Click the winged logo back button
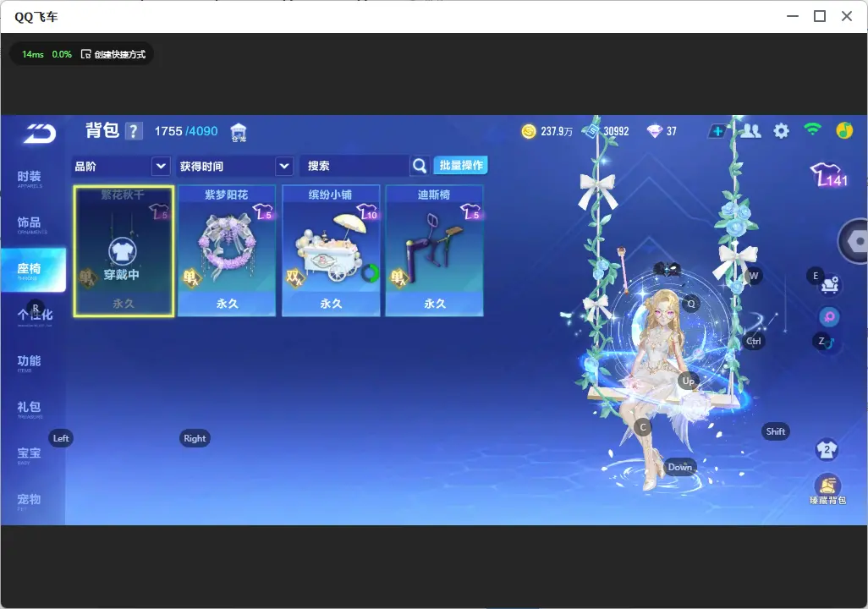Screen dimensions: 868x609 39,134
